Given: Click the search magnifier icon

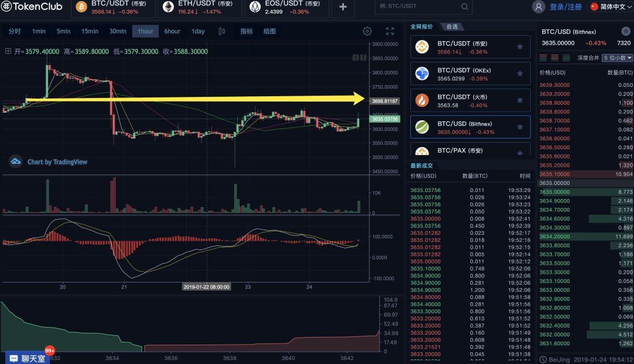Looking at the screenshot, I should click(x=464, y=6).
